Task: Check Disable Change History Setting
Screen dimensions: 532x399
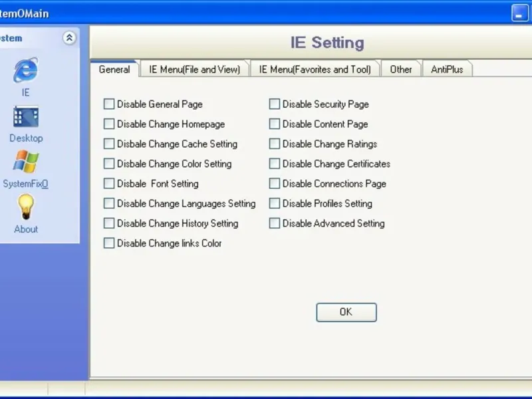Action: pos(109,224)
